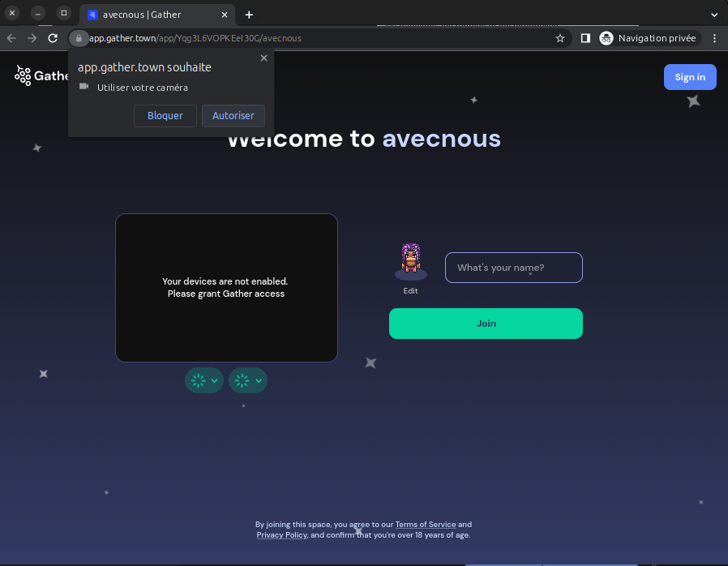Expand the tab search chevron
This screenshot has width=728, height=566.
pos(714,15)
